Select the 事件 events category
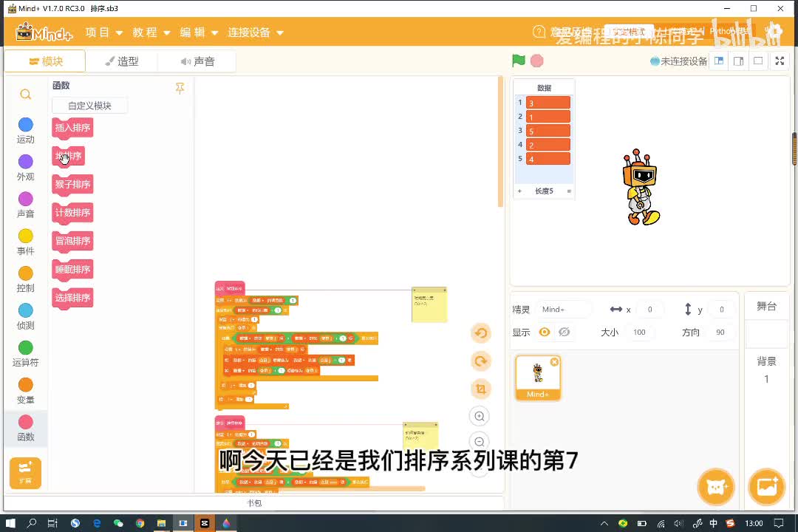Viewport: 798px width, 532px height. click(25, 242)
